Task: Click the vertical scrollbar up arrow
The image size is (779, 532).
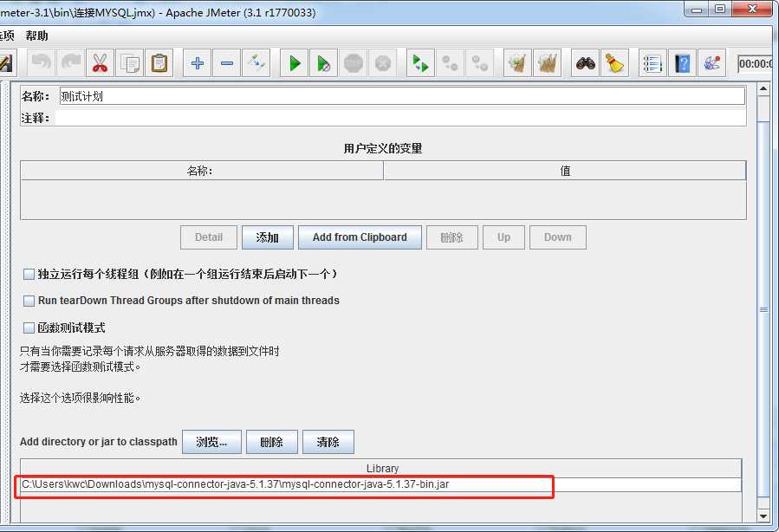Action: (x=763, y=89)
